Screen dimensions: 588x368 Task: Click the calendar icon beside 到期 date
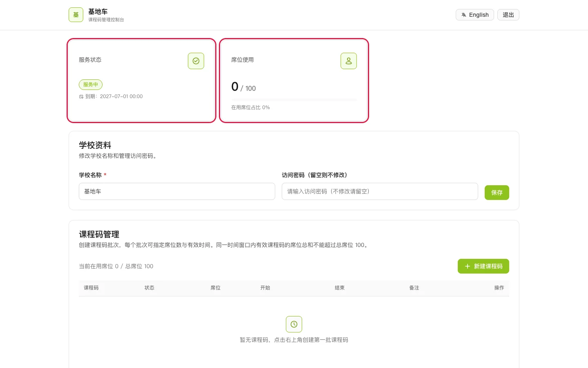pyautogui.click(x=81, y=96)
